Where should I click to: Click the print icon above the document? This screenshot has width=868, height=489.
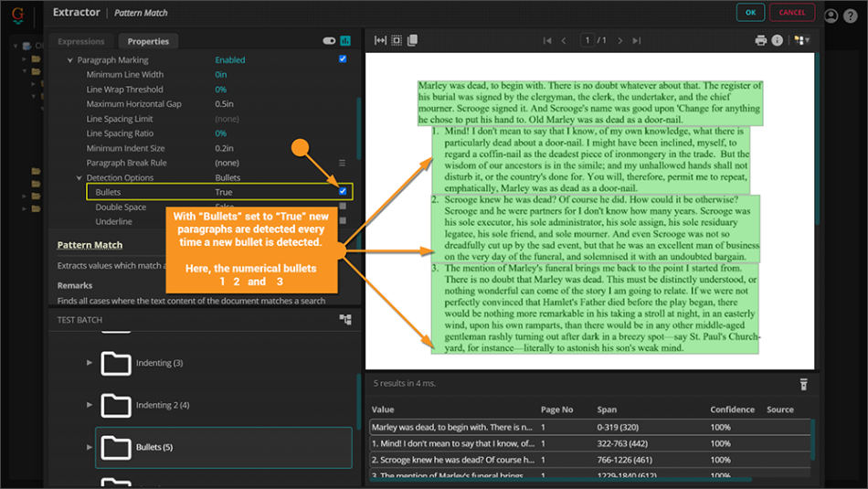pyautogui.click(x=760, y=40)
